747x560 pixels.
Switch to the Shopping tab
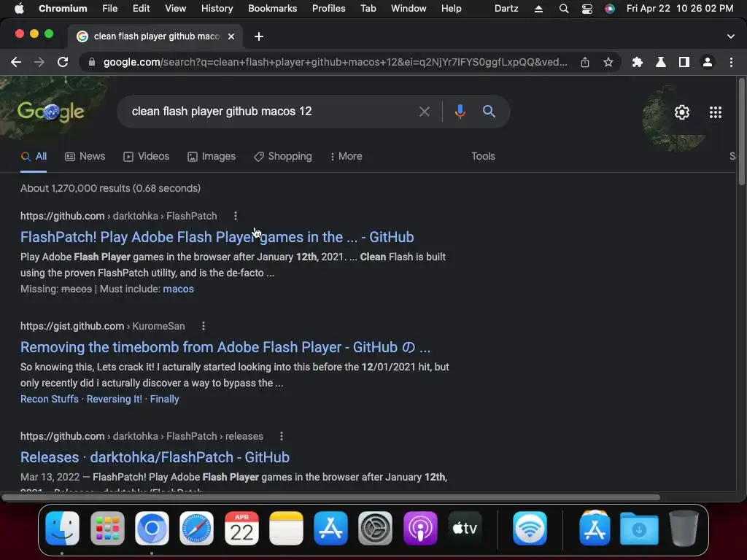click(x=283, y=156)
